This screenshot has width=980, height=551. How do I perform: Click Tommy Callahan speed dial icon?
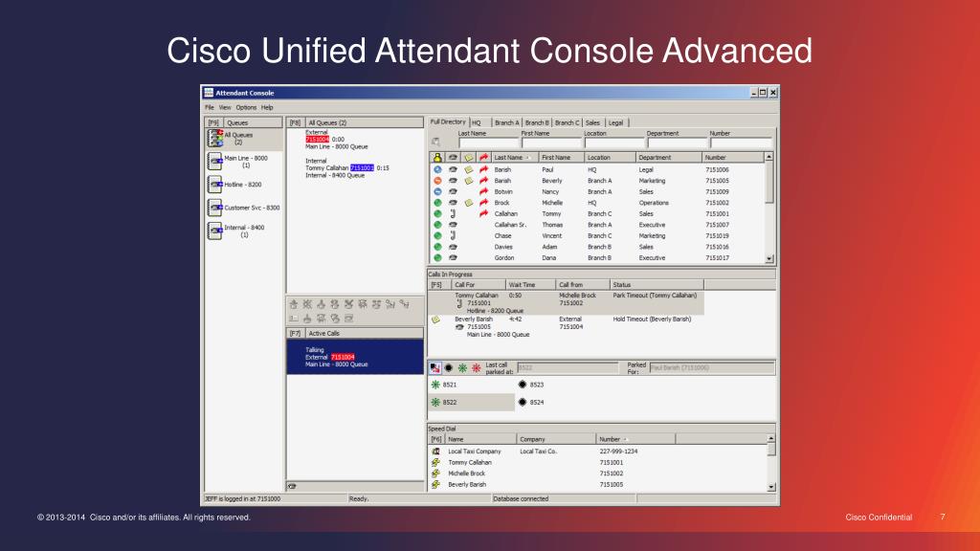click(x=435, y=462)
